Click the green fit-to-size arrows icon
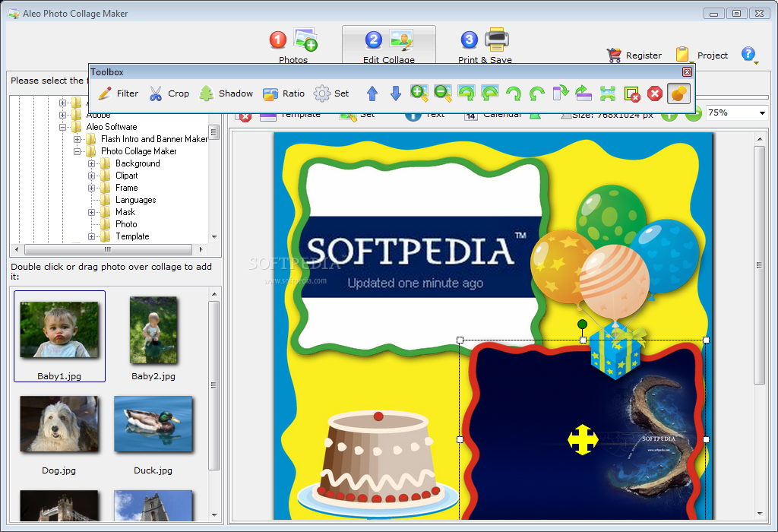Viewport: 778px width, 532px height. (607, 93)
